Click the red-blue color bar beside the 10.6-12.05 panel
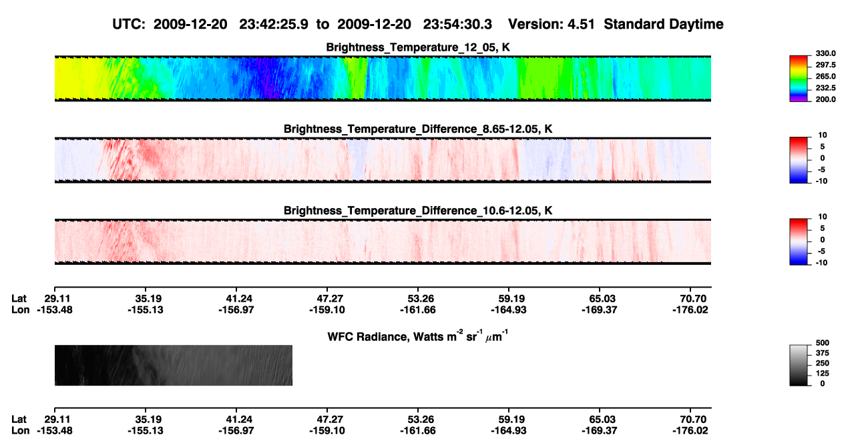The width and height of the screenshot is (868, 445). pyautogui.click(x=799, y=242)
